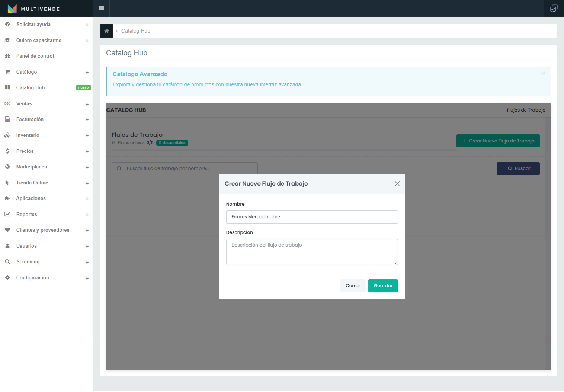Close the Crear Nuevo Flujo de Trabajo dialog

[x=397, y=184]
